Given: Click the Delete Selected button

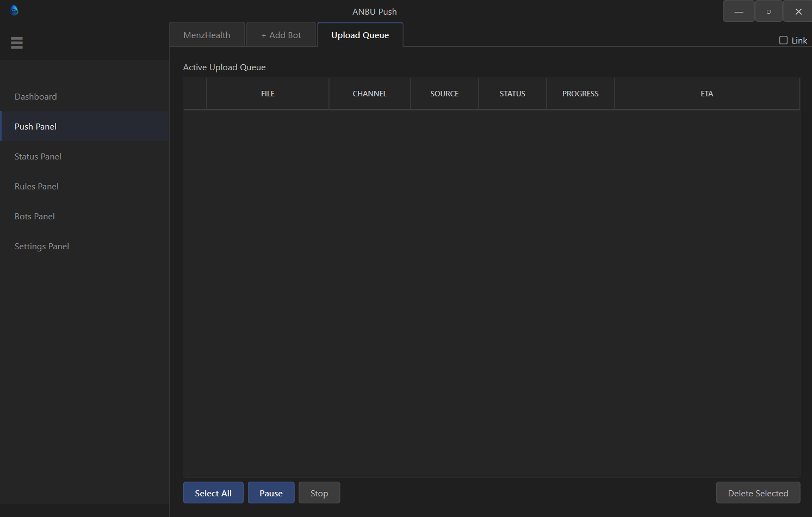Looking at the screenshot, I should tap(758, 493).
